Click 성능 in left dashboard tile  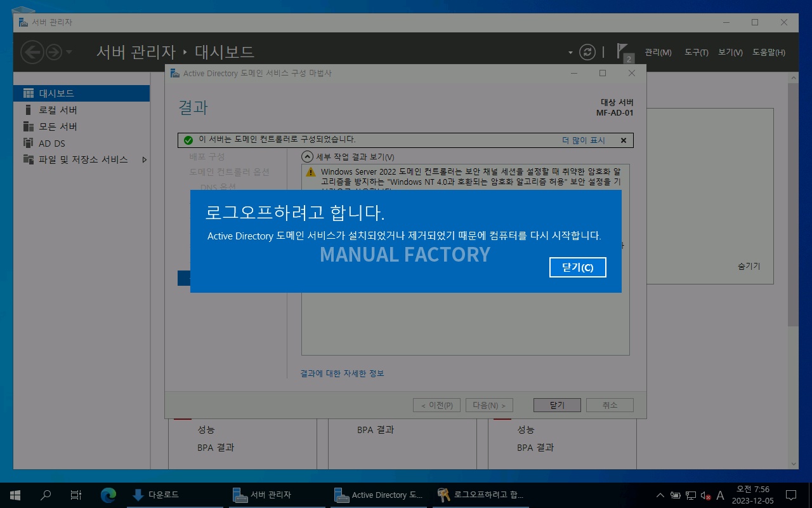tap(206, 430)
